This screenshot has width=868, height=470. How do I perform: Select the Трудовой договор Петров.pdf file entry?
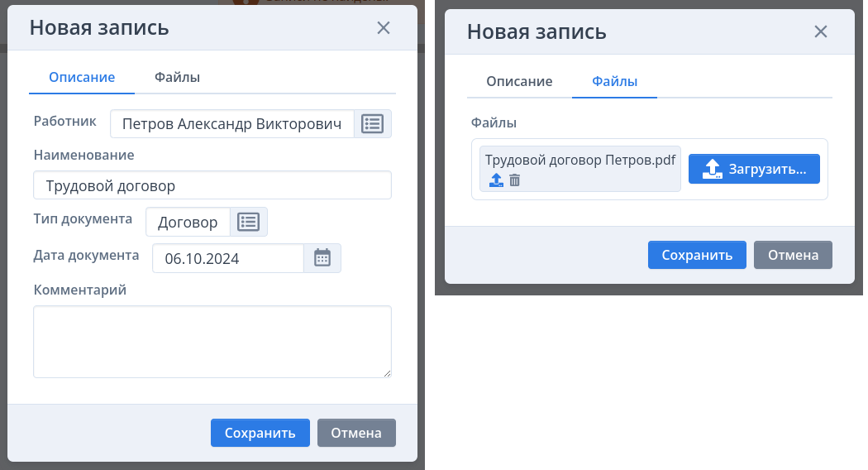tap(579, 161)
